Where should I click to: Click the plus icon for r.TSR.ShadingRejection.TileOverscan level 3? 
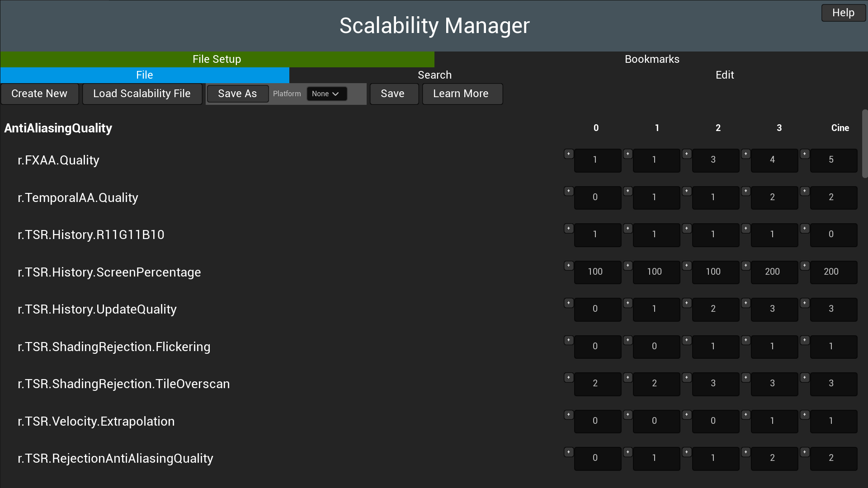(x=746, y=378)
